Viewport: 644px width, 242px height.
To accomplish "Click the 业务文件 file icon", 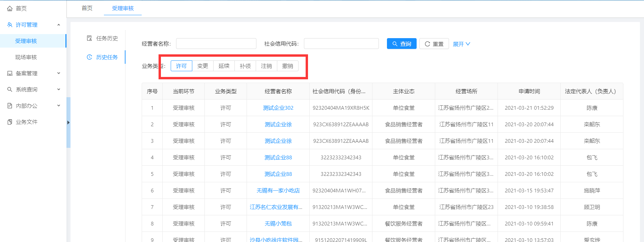I will click(10, 122).
